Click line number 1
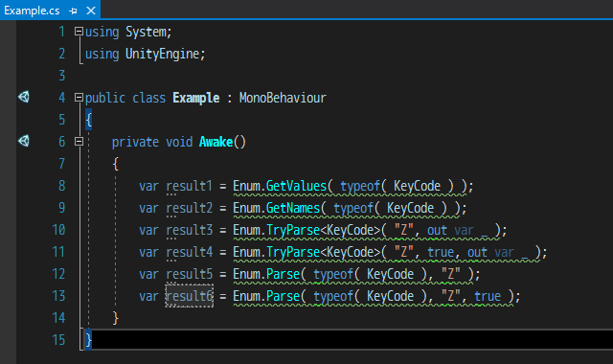 (61, 32)
